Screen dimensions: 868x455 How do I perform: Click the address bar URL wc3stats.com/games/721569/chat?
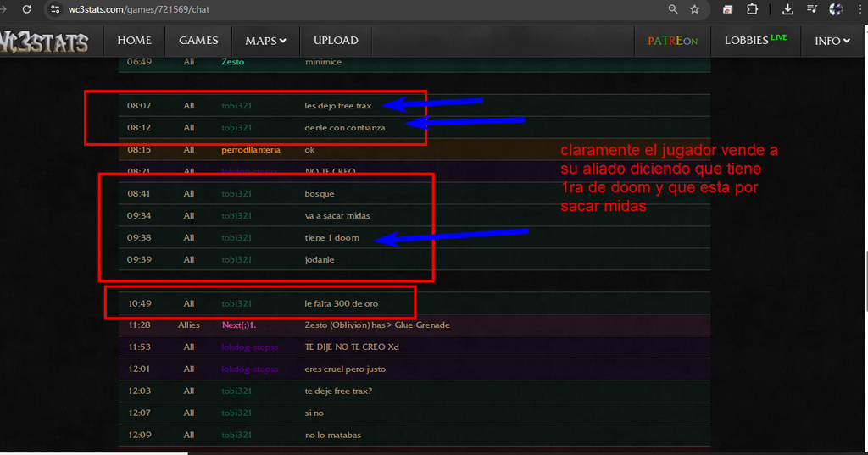tap(138, 9)
